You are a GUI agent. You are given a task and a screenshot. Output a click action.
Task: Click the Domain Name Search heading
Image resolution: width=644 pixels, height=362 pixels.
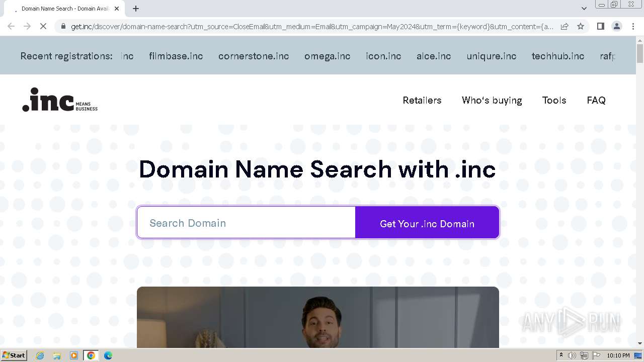pyautogui.click(x=317, y=169)
